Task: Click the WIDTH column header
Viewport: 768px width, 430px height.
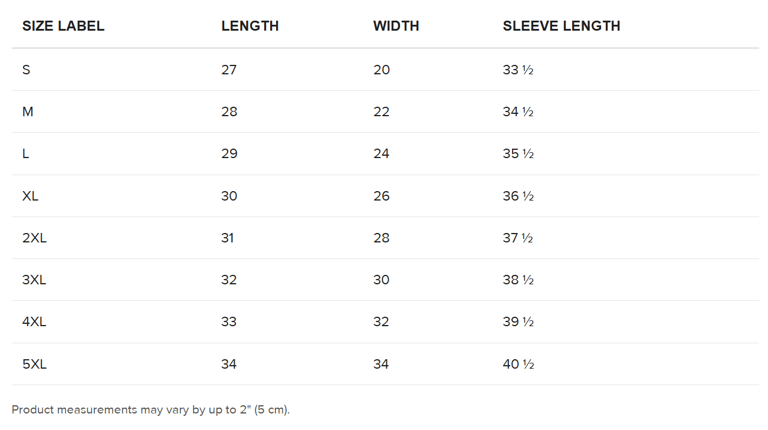Action: pyautogui.click(x=396, y=26)
